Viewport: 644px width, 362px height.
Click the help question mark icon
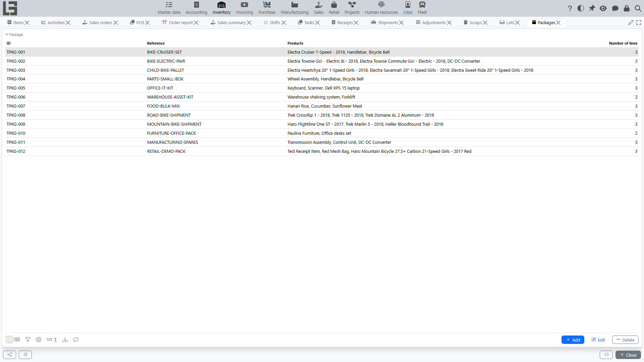click(570, 8)
